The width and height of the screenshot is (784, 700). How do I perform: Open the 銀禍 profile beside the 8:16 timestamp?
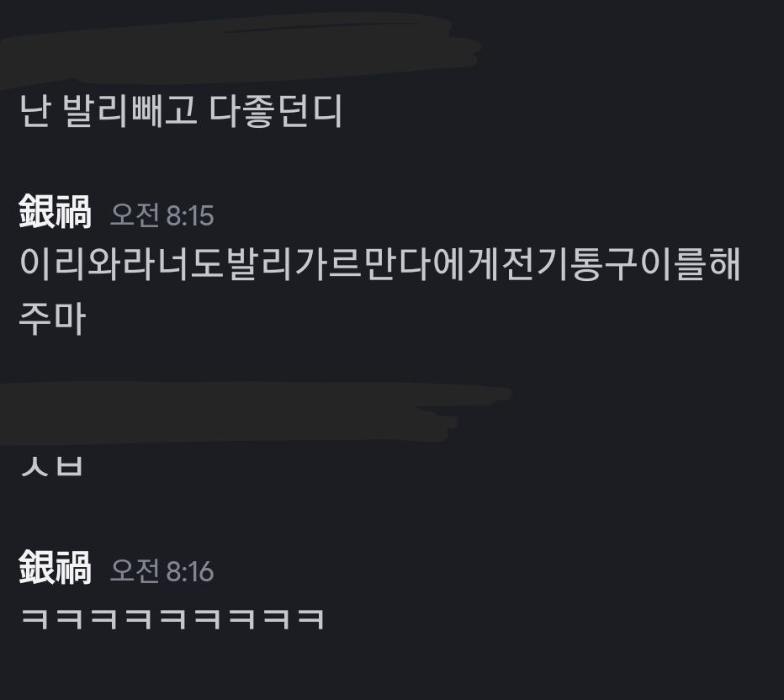pyautogui.click(x=55, y=567)
